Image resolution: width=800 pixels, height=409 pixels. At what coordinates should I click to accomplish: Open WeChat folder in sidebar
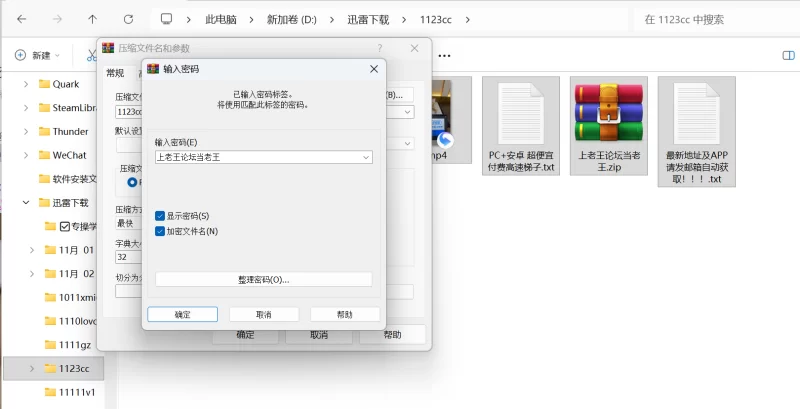(x=63, y=155)
